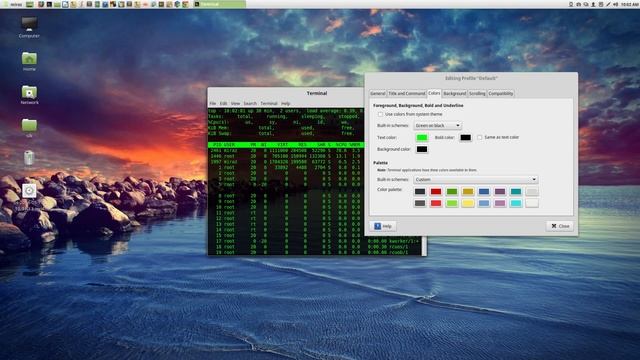This screenshot has height=360, width=640.
Task: Switch to the General tab
Action: tap(378, 93)
